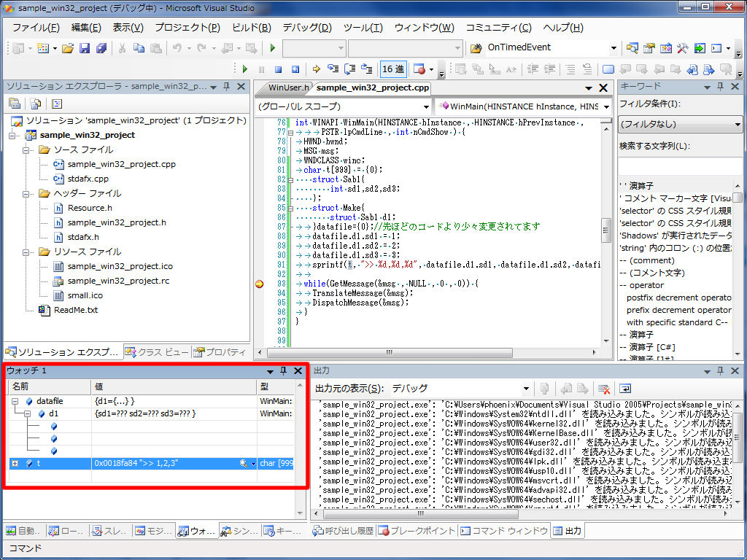Expand the 't' variable in watch
747x560 pixels.
click(x=15, y=463)
